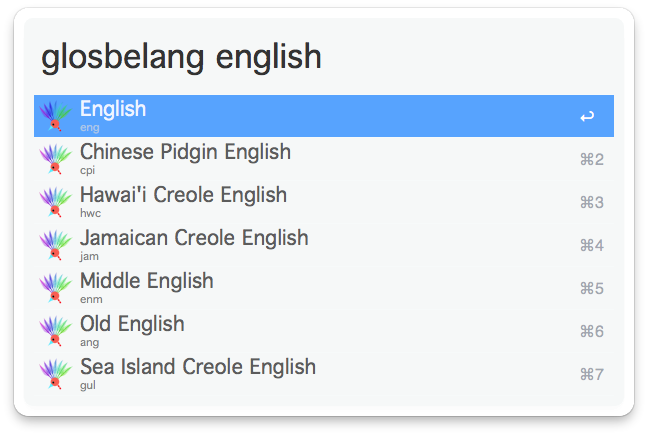Click the return arrow icon on the highlighted row
The width and height of the screenshot is (648, 436).
tap(587, 117)
